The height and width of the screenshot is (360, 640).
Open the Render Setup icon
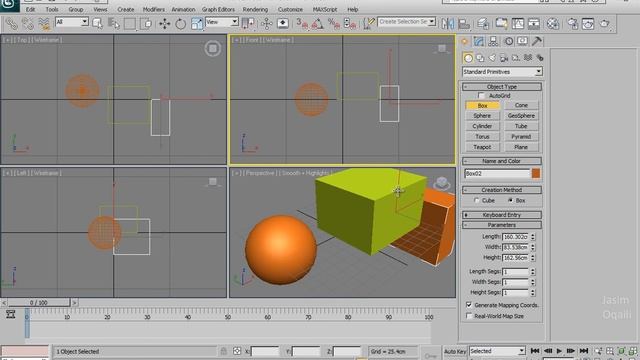click(x=572, y=24)
